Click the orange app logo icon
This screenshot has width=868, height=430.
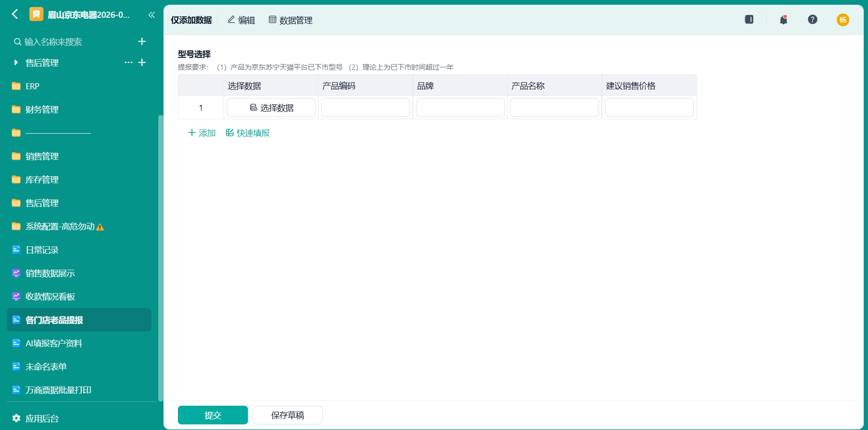coord(36,14)
